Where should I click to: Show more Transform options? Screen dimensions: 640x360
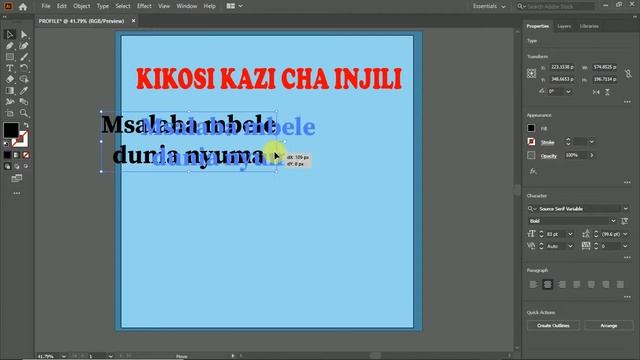click(627, 102)
